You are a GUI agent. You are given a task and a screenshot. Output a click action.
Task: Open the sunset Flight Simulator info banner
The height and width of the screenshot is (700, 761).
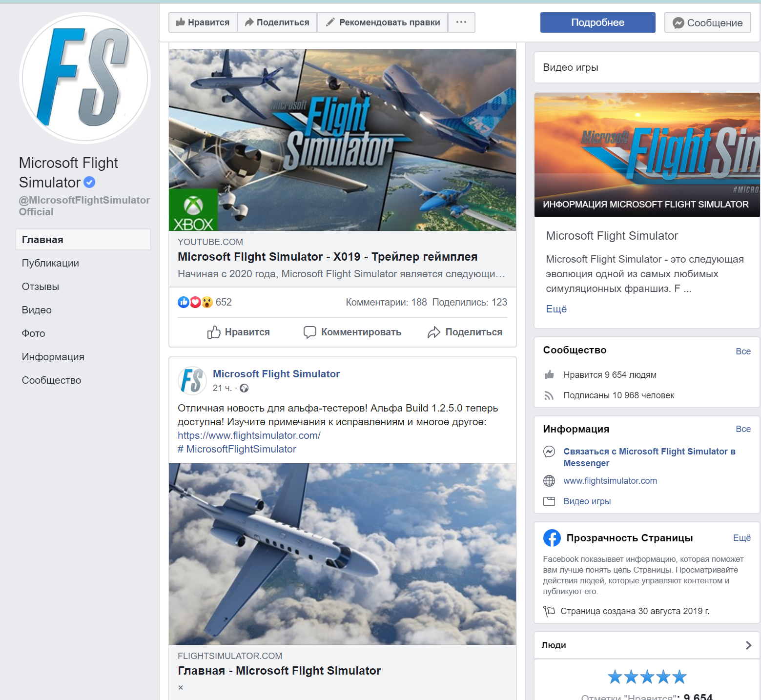(647, 155)
